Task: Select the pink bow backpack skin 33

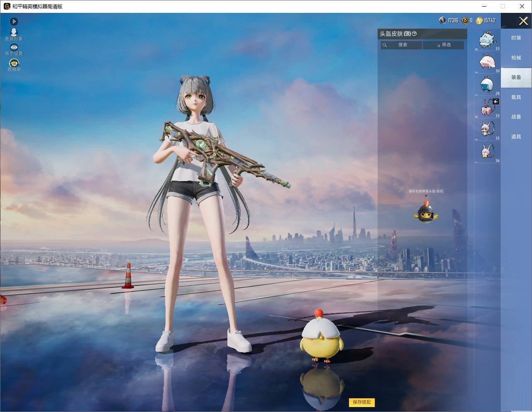Action: pos(488,108)
